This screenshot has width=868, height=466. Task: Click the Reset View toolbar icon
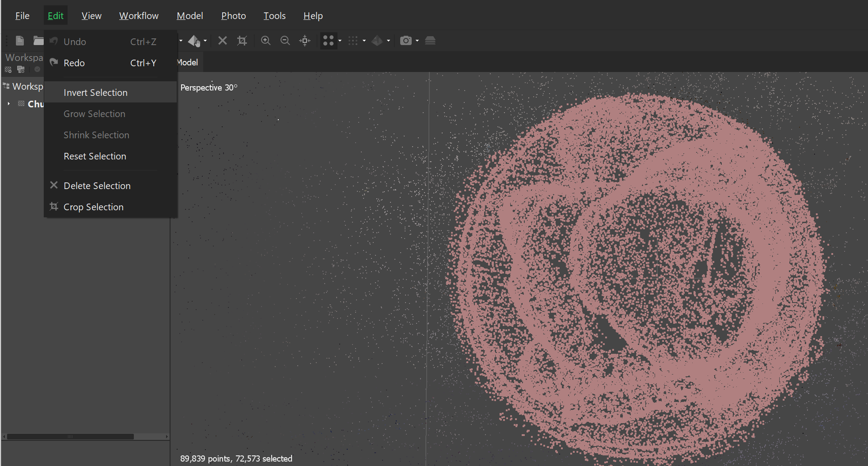tap(305, 41)
